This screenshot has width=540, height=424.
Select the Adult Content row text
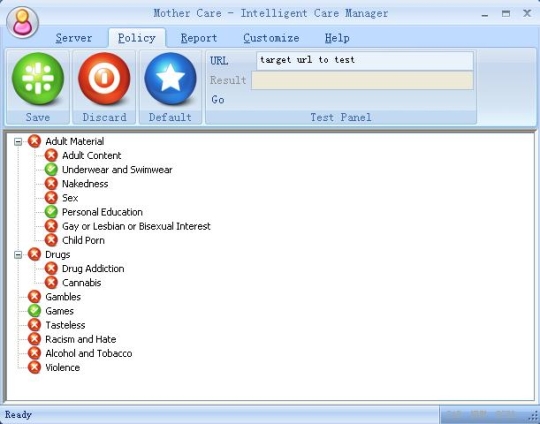(92, 156)
